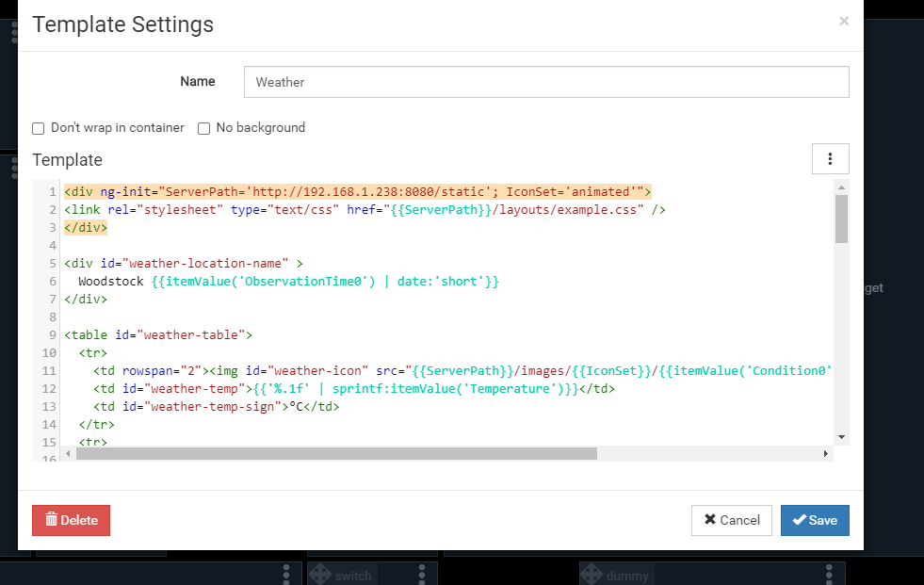
Task: Click the code editor horizontal scrollbar thumb
Action: 336,453
